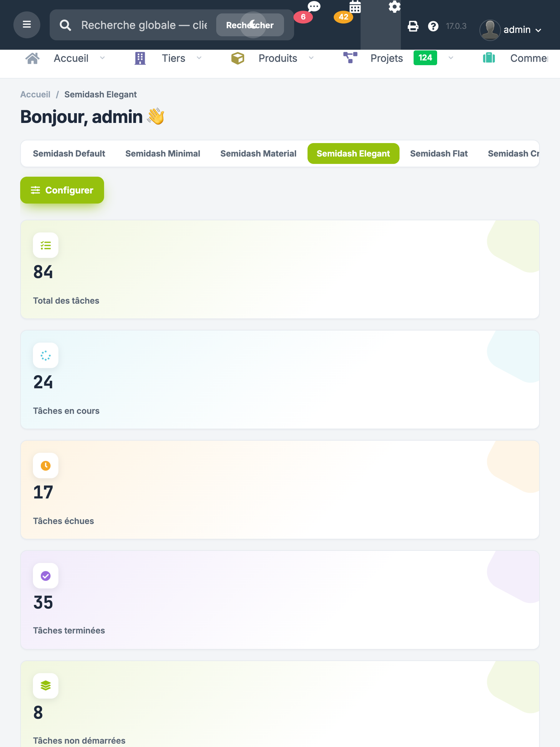
Task: Open the help question mark icon
Action: point(433,26)
